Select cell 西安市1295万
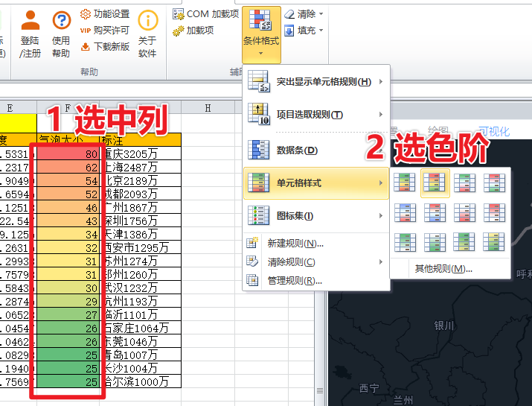 pyautogui.click(x=141, y=247)
